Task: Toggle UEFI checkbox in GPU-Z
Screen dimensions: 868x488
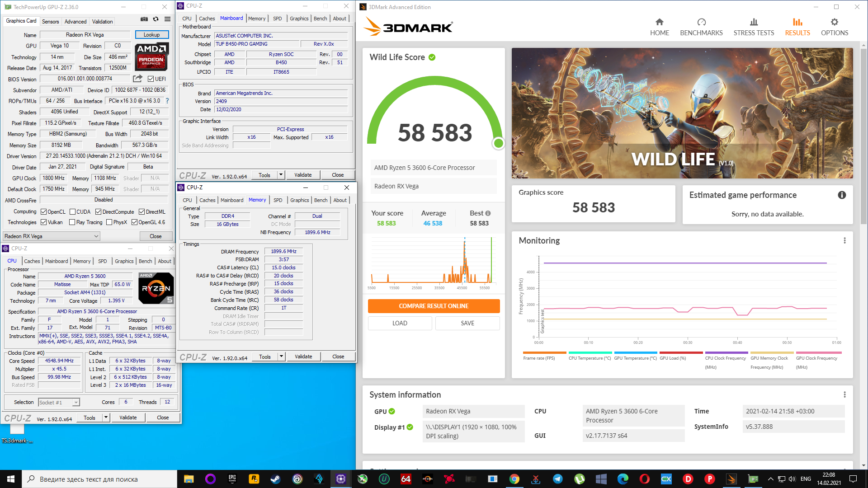Action: click(151, 79)
